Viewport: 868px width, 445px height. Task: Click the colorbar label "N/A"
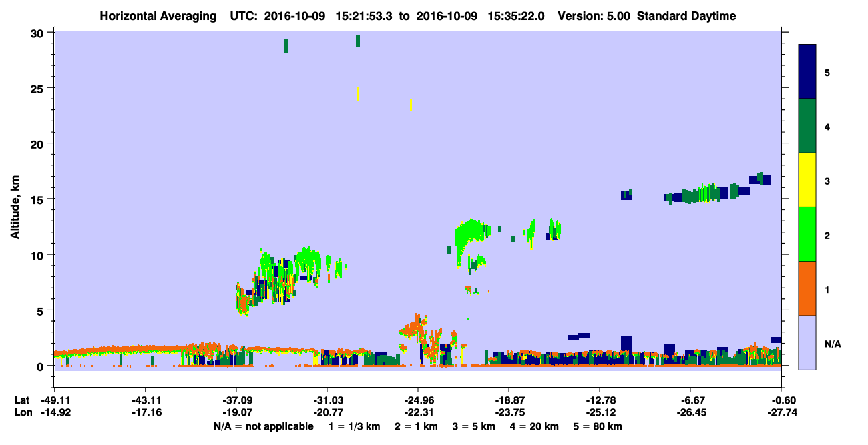[833, 344]
